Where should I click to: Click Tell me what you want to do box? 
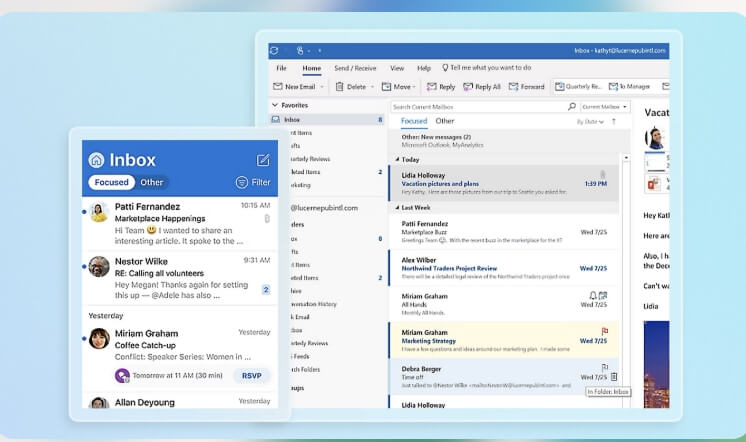click(491, 68)
